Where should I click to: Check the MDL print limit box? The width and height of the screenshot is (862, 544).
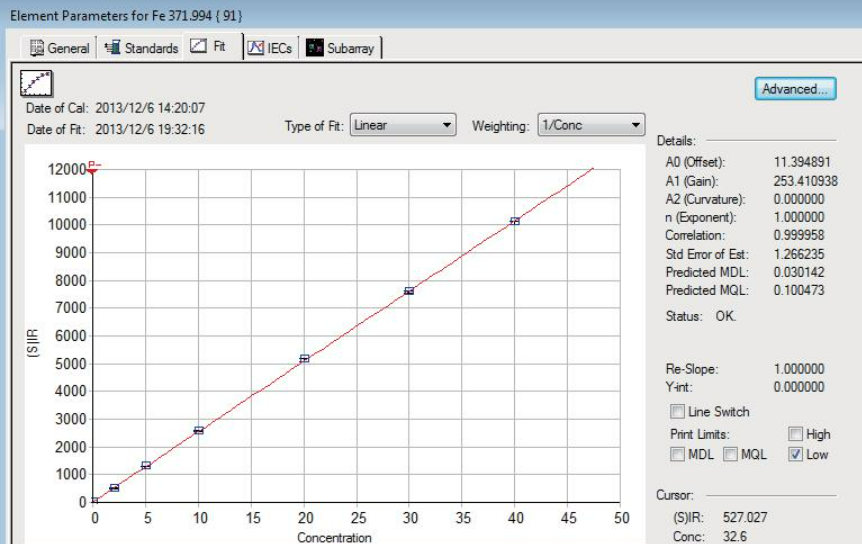tap(677, 455)
